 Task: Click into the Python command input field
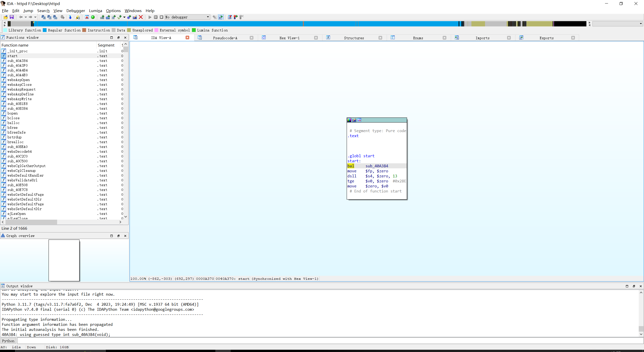[x=327, y=341]
